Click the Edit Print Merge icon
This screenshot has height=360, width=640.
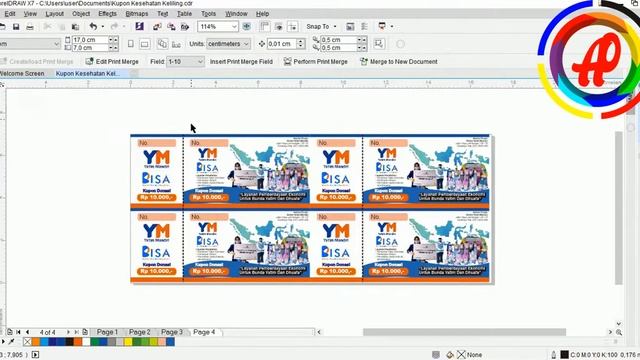pos(89,61)
